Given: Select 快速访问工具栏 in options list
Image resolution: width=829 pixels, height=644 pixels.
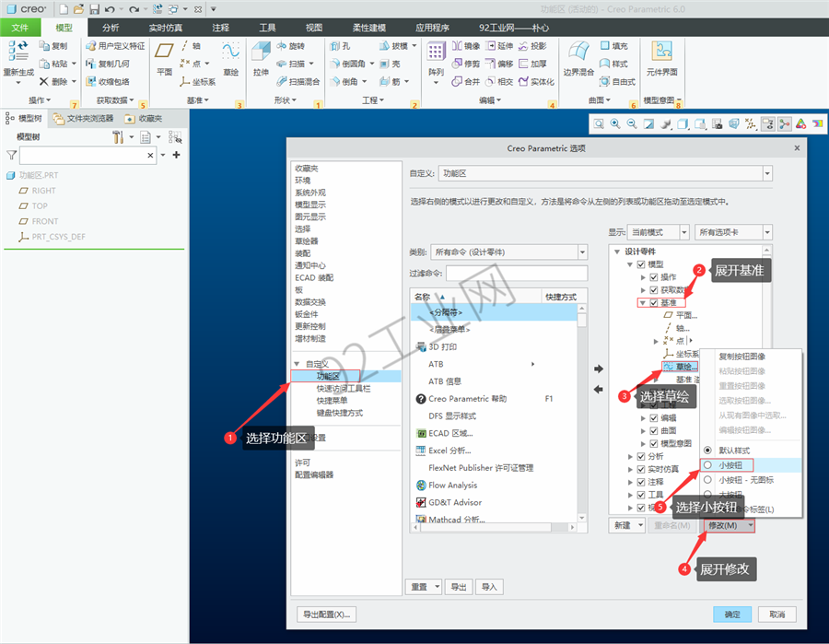Looking at the screenshot, I should click(344, 389).
